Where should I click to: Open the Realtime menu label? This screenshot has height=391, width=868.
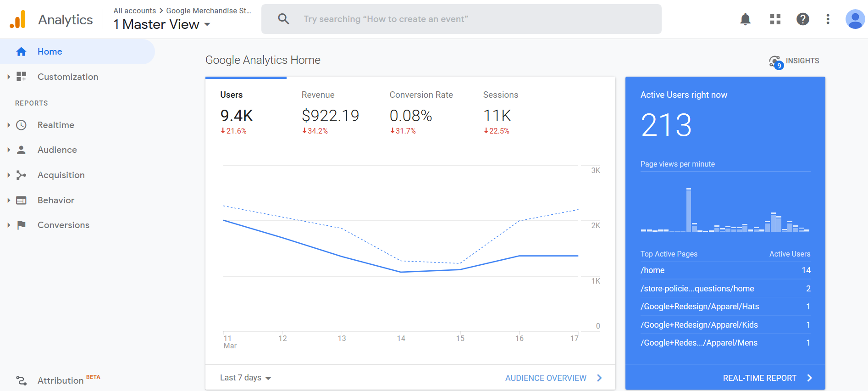[x=56, y=125]
